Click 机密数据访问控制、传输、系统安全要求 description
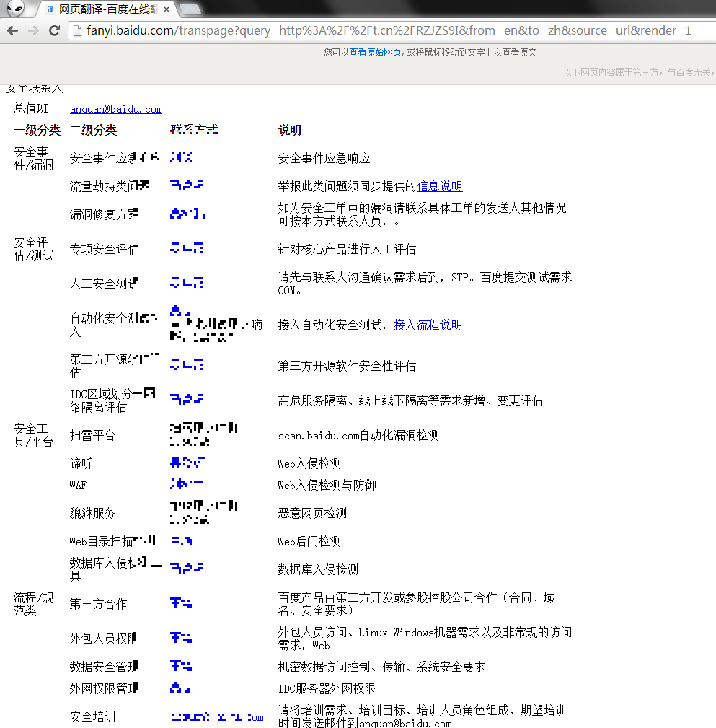 pyautogui.click(x=381, y=667)
